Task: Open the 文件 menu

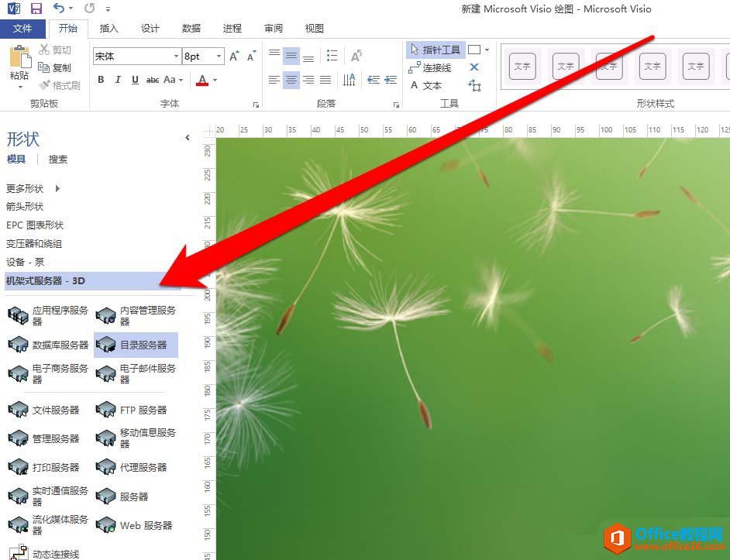Action: click(23, 28)
